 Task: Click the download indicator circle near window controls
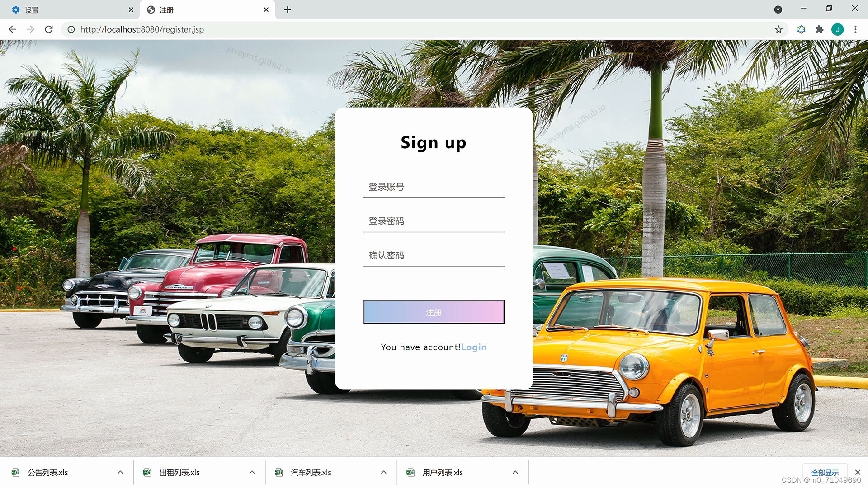pos(778,9)
